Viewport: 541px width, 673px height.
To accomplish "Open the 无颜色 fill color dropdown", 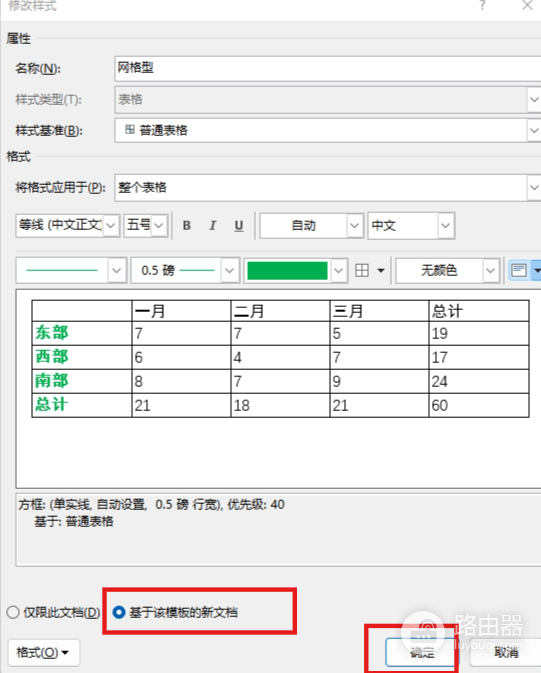I will point(490,270).
